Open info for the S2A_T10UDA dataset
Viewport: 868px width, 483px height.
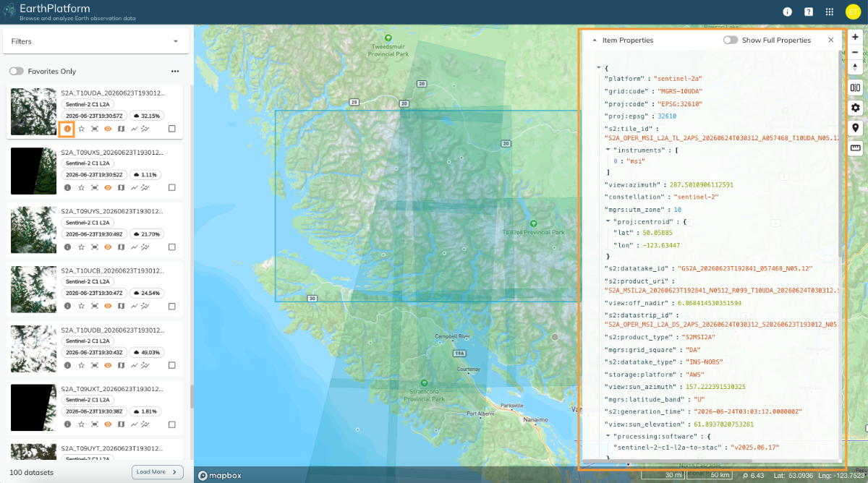click(67, 129)
